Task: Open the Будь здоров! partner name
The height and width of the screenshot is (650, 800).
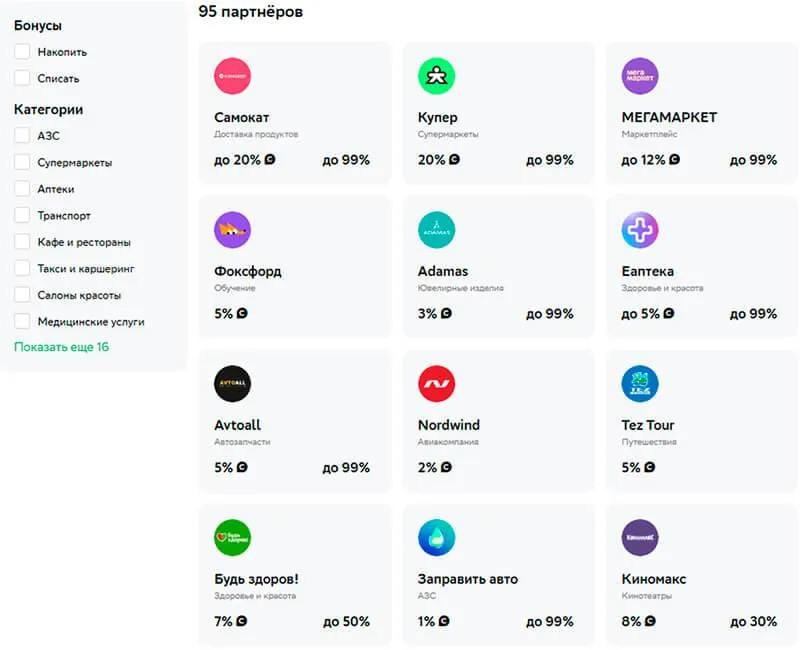Action: [x=256, y=579]
